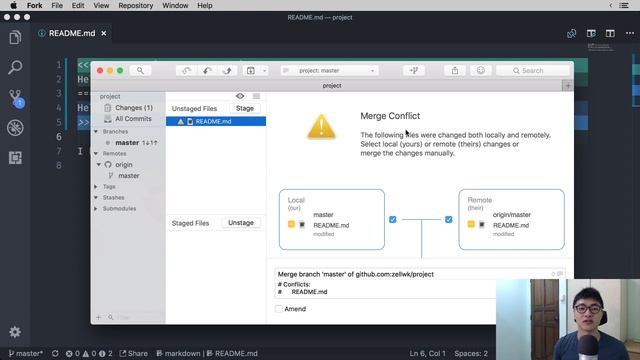Click Fork Push toolbar button
Screen dimensions: 640x360
227,71
